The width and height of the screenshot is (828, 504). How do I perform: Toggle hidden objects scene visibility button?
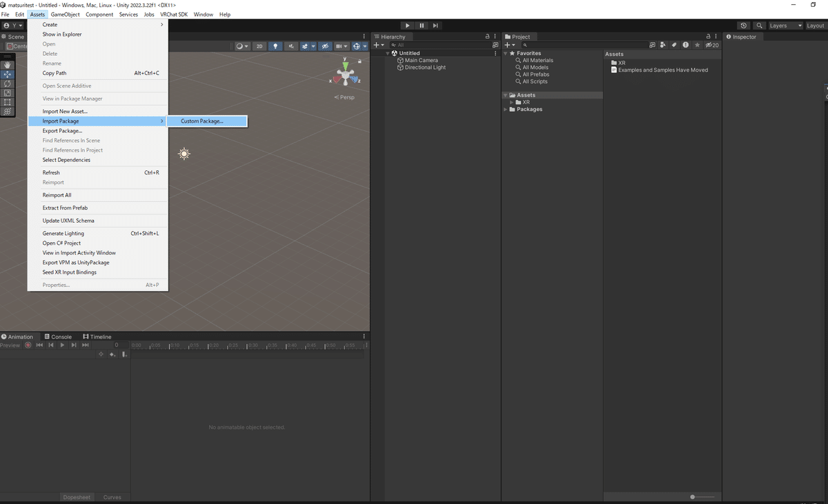324,46
